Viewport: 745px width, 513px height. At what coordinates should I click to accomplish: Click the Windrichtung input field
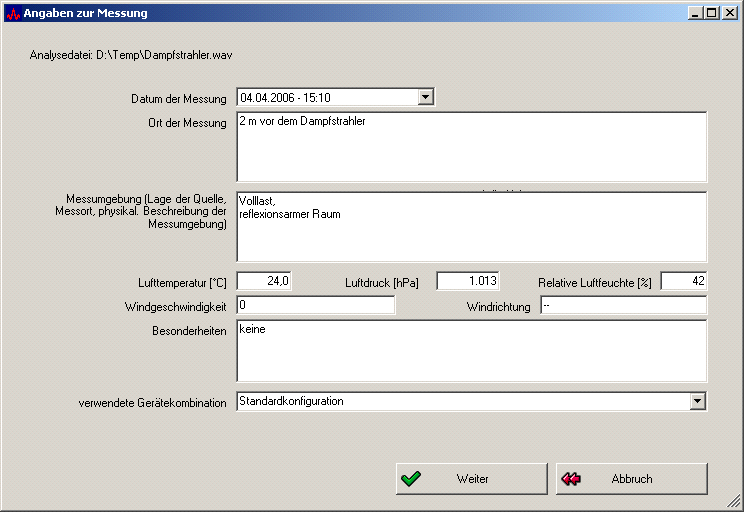(x=623, y=305)
